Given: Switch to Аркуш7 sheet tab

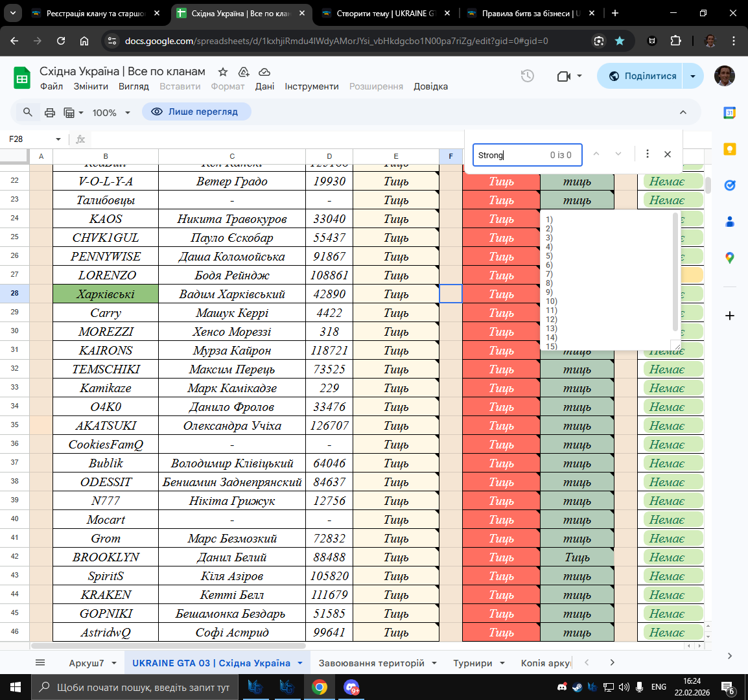Looking at the screenshot, I should coord(86,663).
